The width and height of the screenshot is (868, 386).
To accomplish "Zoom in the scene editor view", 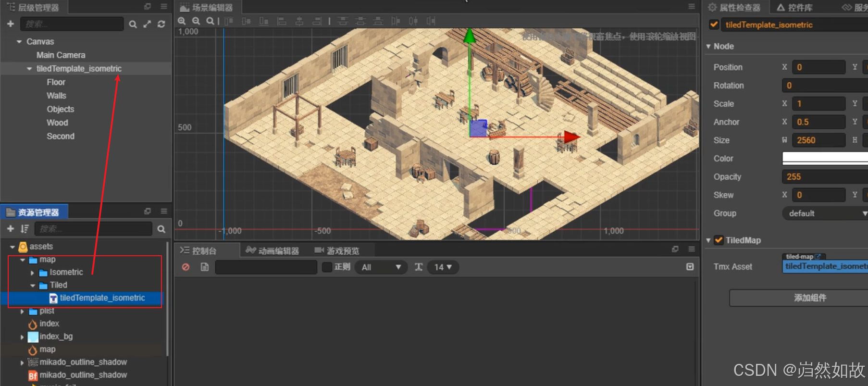I will tap(182, 21).
